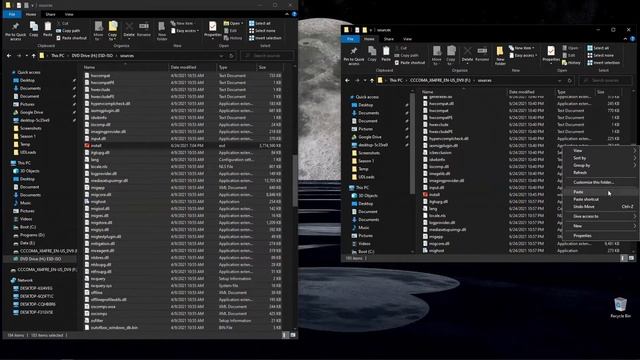Click Pin to Quick access in left window
The width and height of the screenshot is (640, 360).
16,31
